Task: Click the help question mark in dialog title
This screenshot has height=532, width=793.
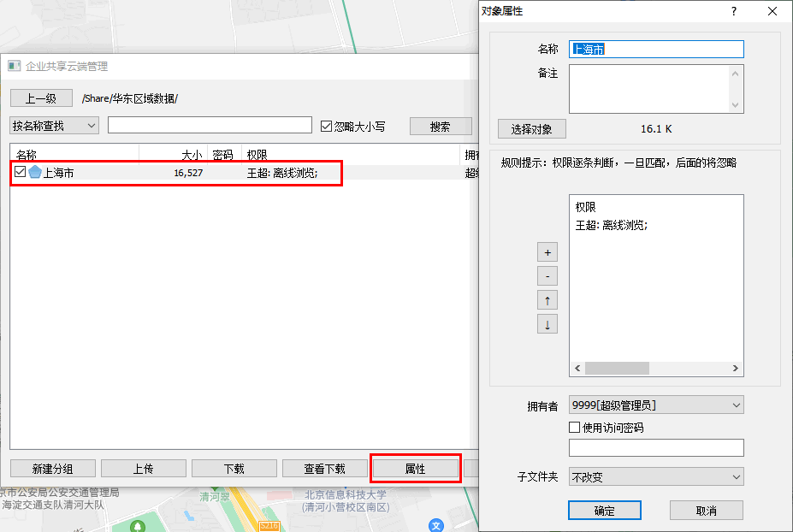Action: point(733,11)
